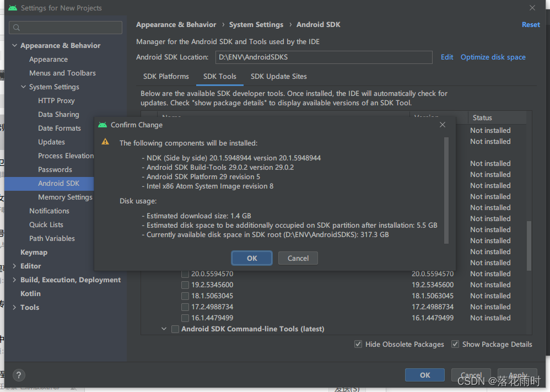Screen dimensions: 550x392
Task: Collapse the System Settings tree node
Action: point(23,87)
